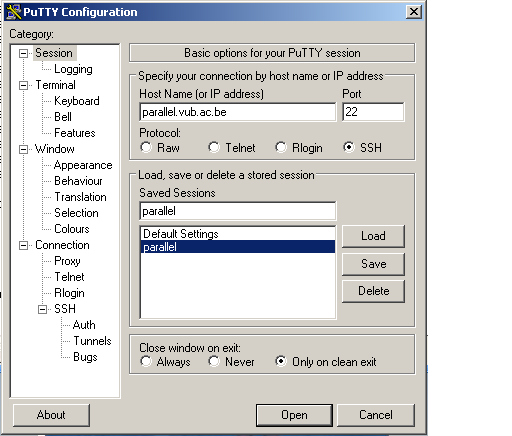This screenshot has height=436, width=512.
Task: Collapse the Session tree node
Action: point(23,53)
